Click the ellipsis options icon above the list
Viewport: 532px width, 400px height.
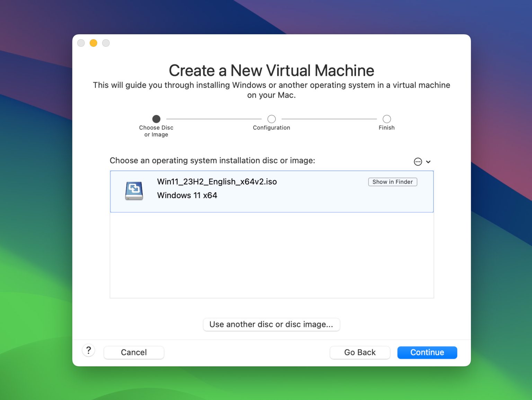pos(418,161)
